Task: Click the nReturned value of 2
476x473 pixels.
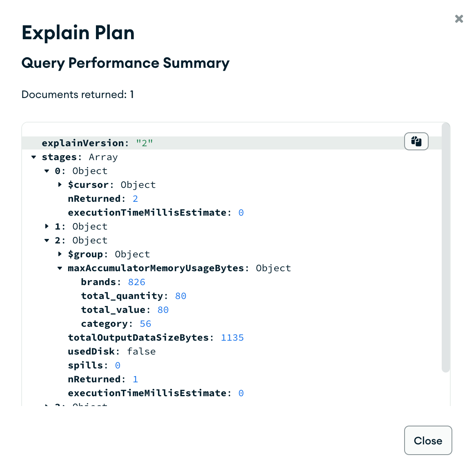Action: coord(135,199)
